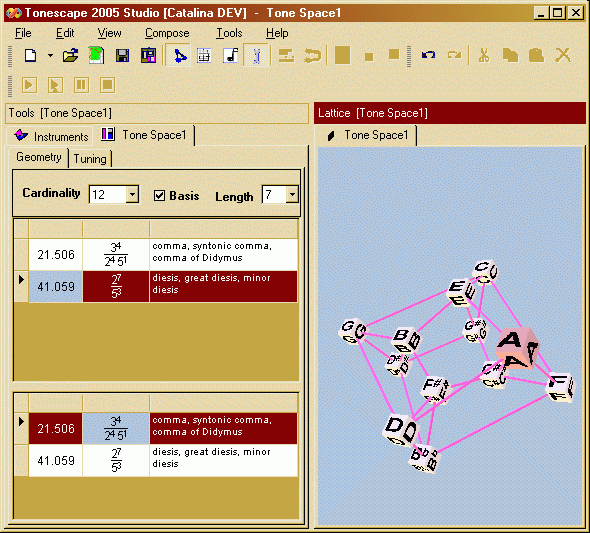Viewport: 590px width, 533px height.
Task: Click the stepped bars toolbar icon
Action: pos(286,56)
